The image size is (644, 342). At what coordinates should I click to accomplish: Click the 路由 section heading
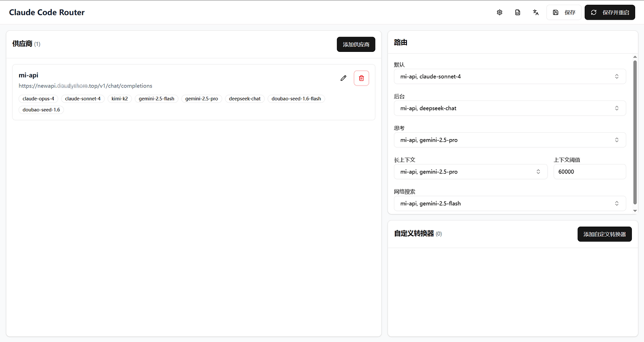point(401,43)
